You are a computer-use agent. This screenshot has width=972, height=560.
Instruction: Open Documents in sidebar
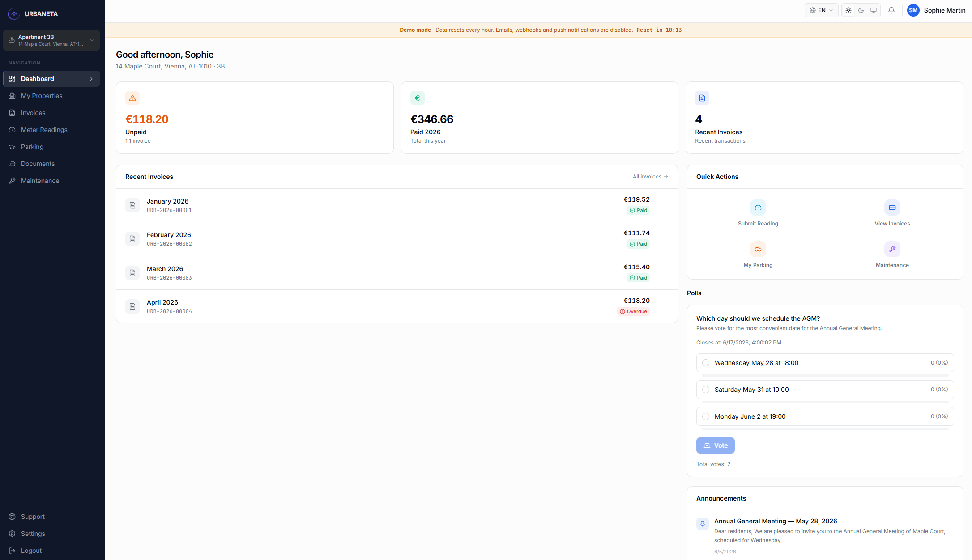click(x=51, y=164)
